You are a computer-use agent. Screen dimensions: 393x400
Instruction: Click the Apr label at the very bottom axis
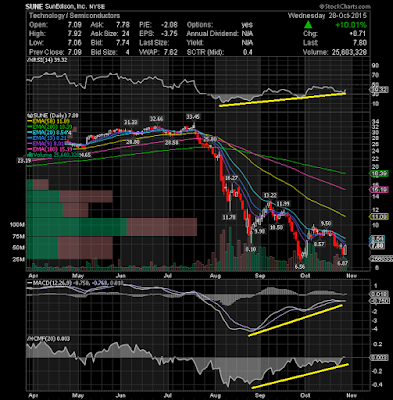pyautogui.click(x=33, y=395)
